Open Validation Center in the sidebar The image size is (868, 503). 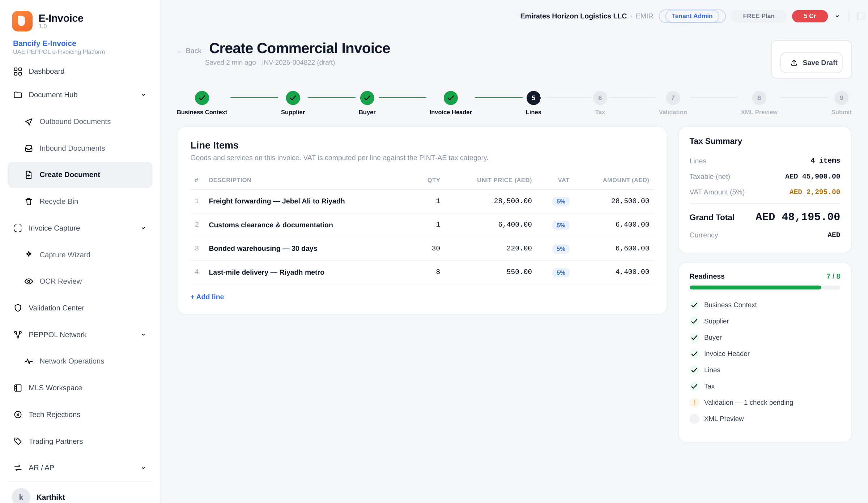tap(80, 308)
